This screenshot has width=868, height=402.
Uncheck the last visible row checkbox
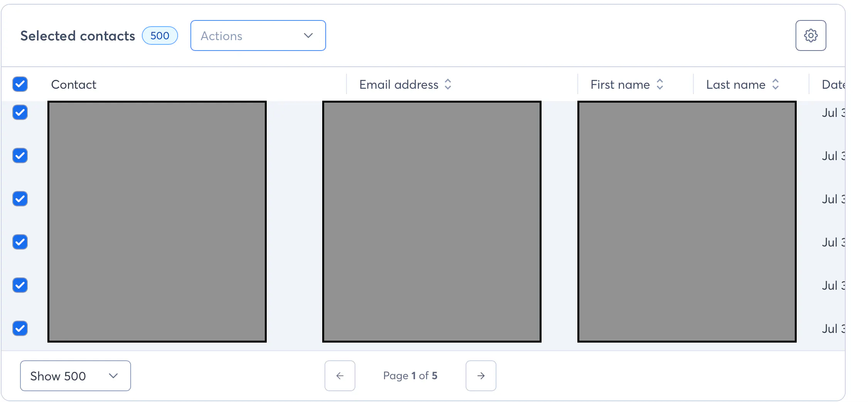click(20, 328)
